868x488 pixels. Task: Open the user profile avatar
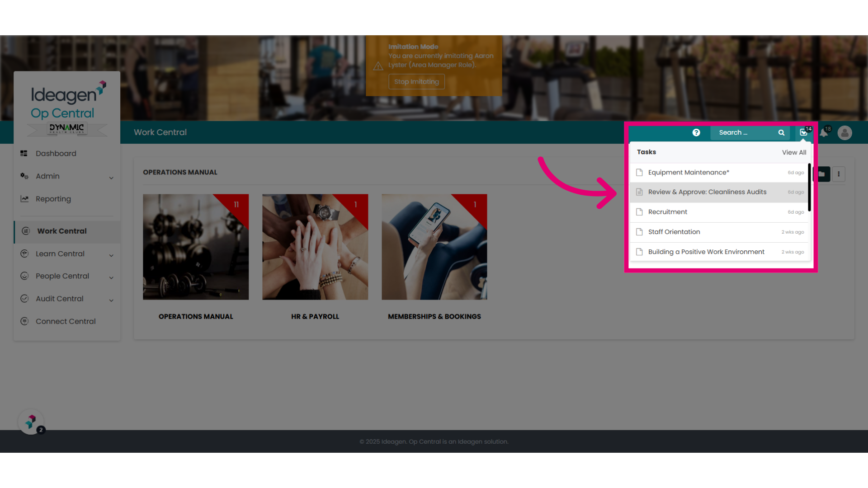click(844, 132)
